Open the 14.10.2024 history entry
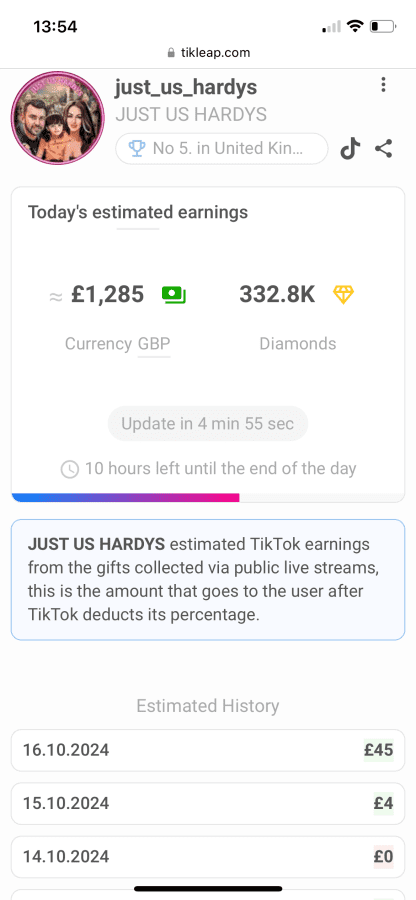This screenshot has height=900, width=416. [x=208, y=857]
